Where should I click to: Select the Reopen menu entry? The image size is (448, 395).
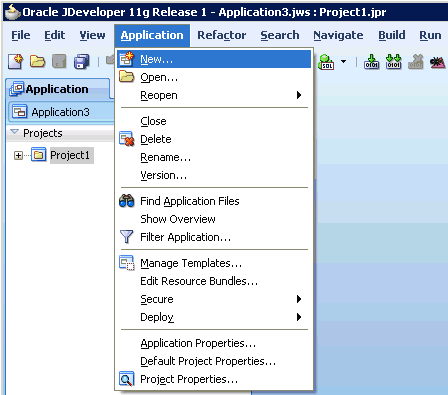pyautogui.click(x=214, y=95)
